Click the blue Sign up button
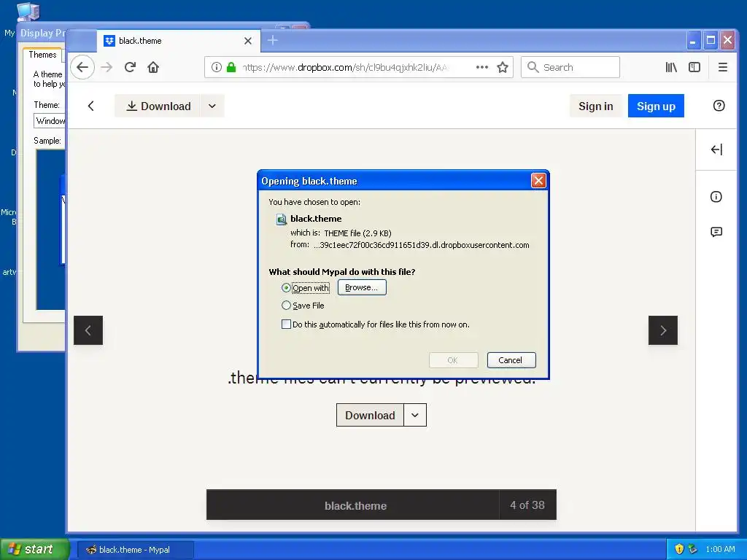This screenshot has width=747, height=560. click(656, 106)
